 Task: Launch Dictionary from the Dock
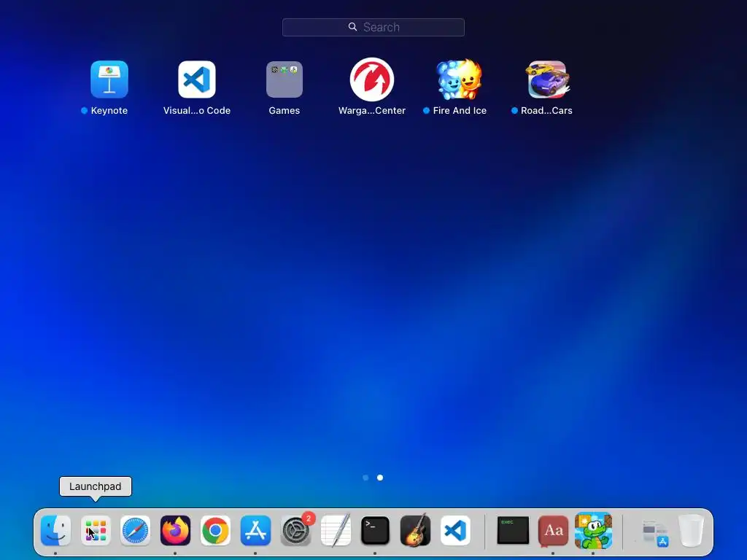coord(553,531)
